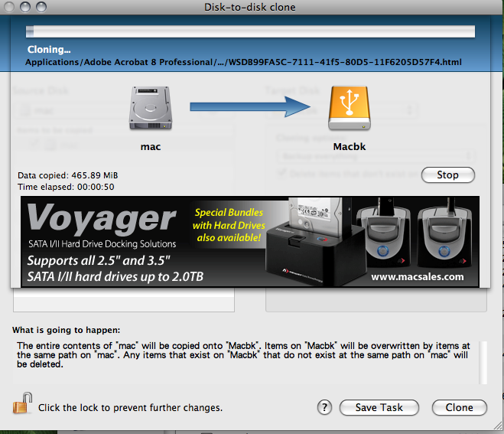This screenshot has width=504, height=434.
Task: Click the description text about overwriting Macbk
Action: tap(243, 355)
